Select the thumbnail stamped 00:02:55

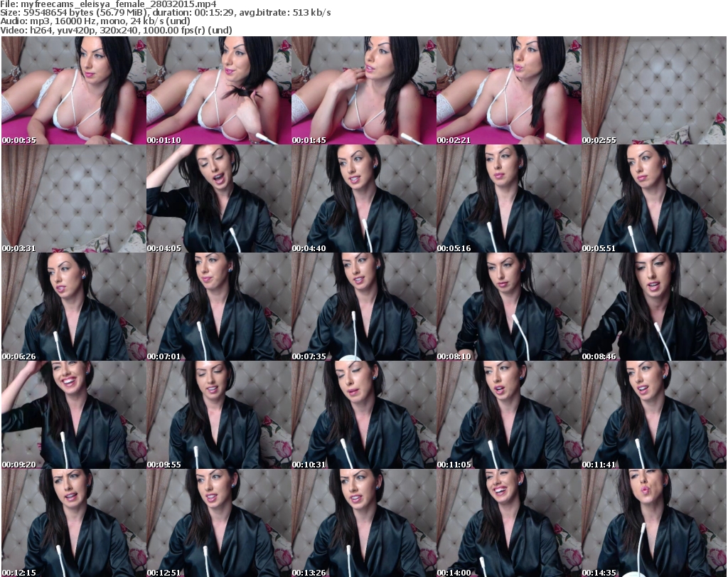point(654,90)
